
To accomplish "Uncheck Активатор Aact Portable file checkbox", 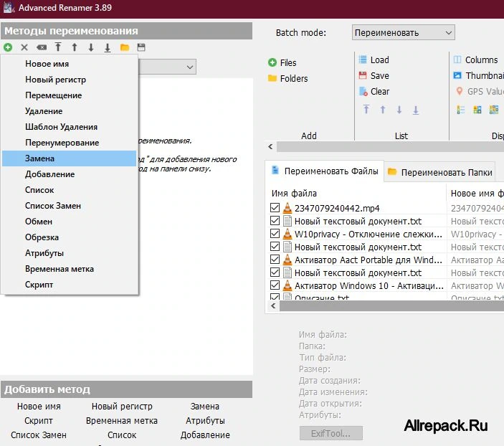I will pos(275,259).
